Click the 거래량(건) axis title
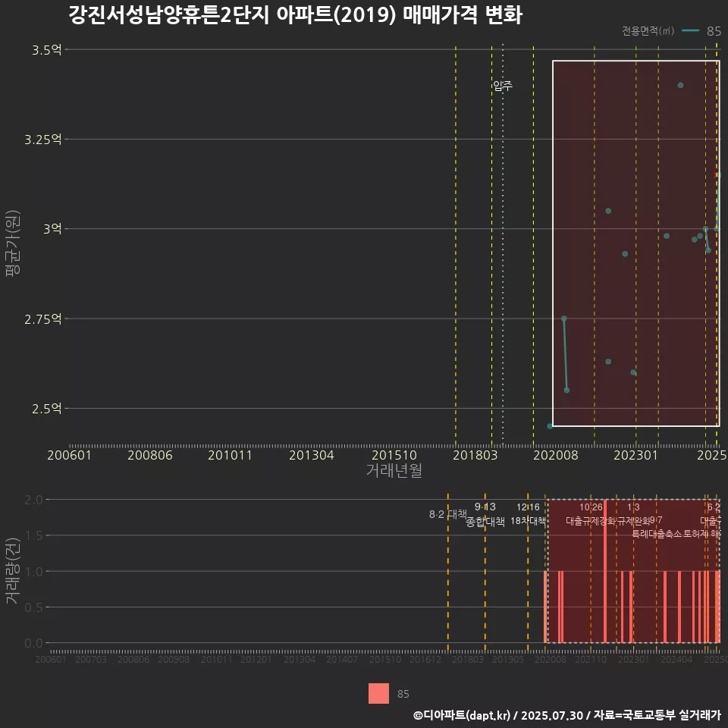This screenshot has height=728, width=728. pyautogui.click(x=13, y=570)
